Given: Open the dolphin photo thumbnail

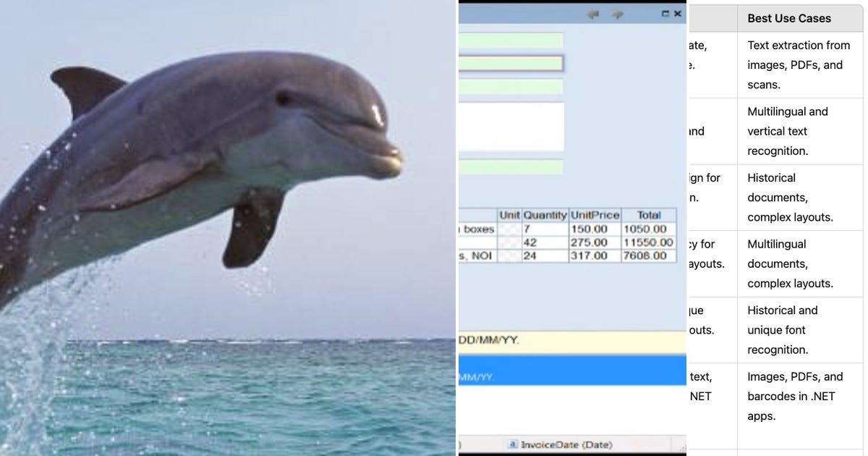Looking at the screenshot, I should pos(228,228).
